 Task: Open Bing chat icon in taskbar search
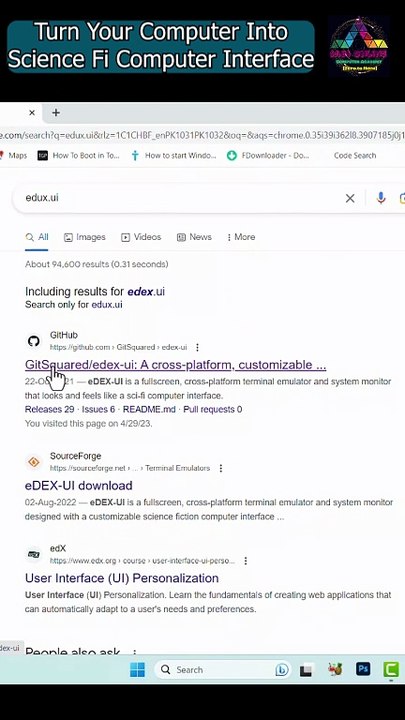coord(281,670)
